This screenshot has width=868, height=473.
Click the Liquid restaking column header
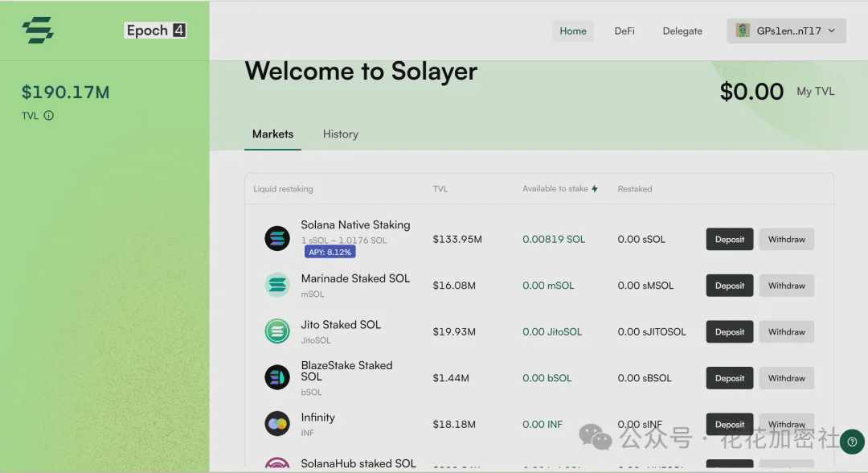(283, 189)
